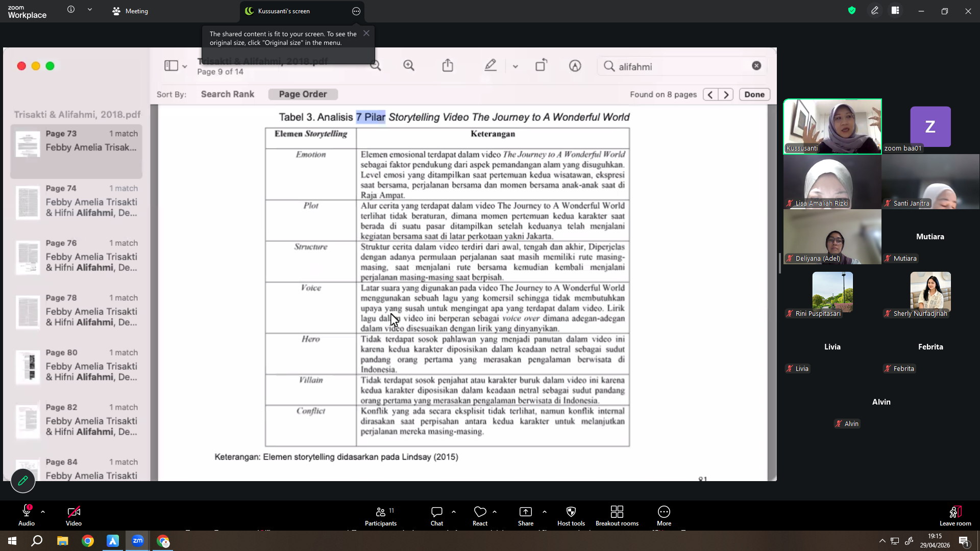980x551 pixels.
Task: Open the Participants panel
Action: click(x=381, y=515)
